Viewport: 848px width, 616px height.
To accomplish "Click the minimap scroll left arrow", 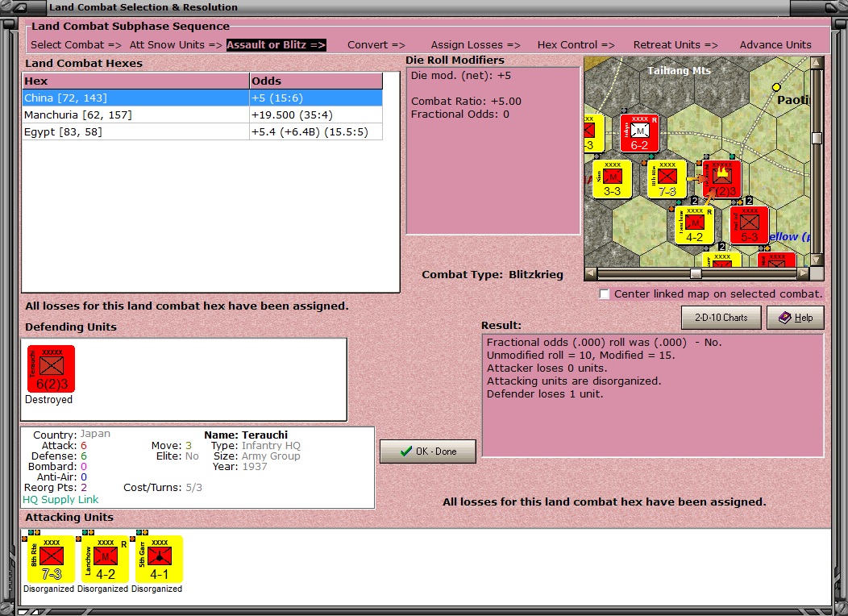I will click(x=591, y=273).
